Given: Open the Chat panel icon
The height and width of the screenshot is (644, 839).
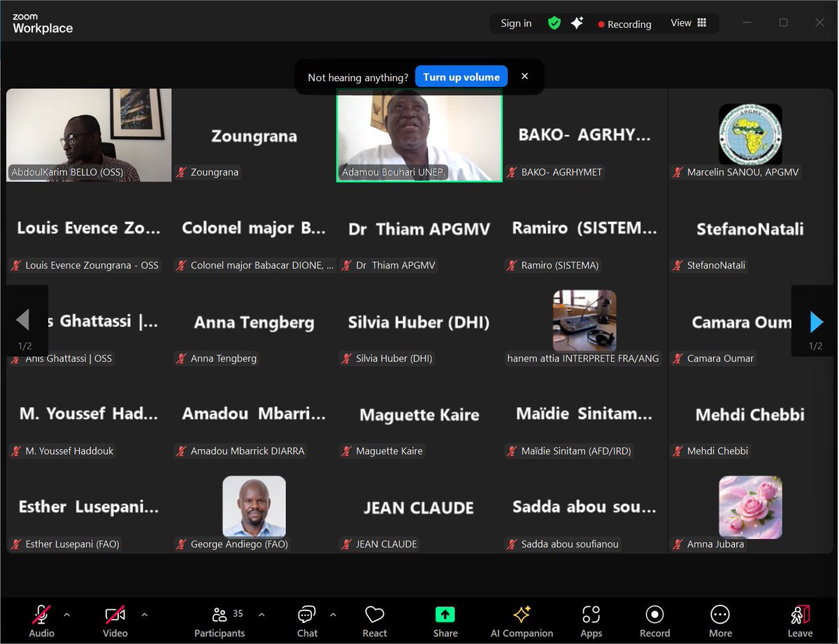Looking at the screenshot, I should pos(307,615).
